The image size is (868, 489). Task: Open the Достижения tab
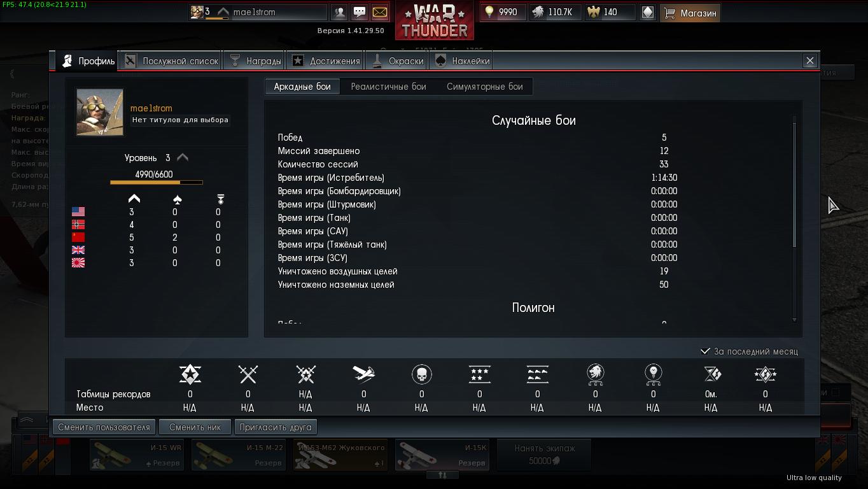pos(326,61)
